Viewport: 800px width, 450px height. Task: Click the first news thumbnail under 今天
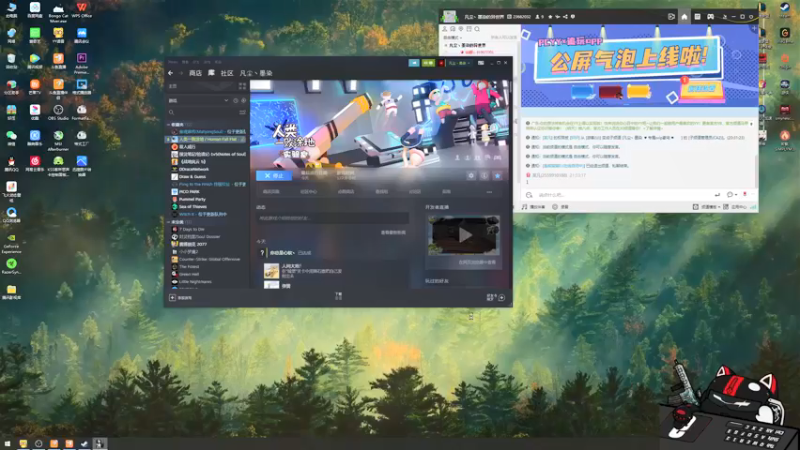pyautogui.click(x=271, y=270)
